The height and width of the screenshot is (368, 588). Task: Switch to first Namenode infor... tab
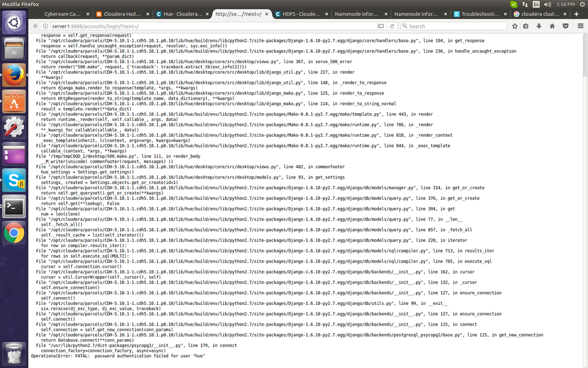(356, 14)
